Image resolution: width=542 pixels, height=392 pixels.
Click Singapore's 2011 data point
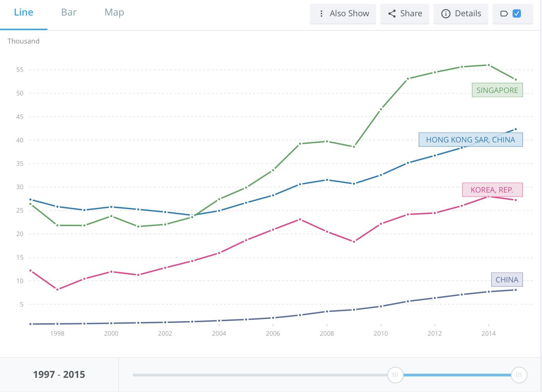point(408,79)
